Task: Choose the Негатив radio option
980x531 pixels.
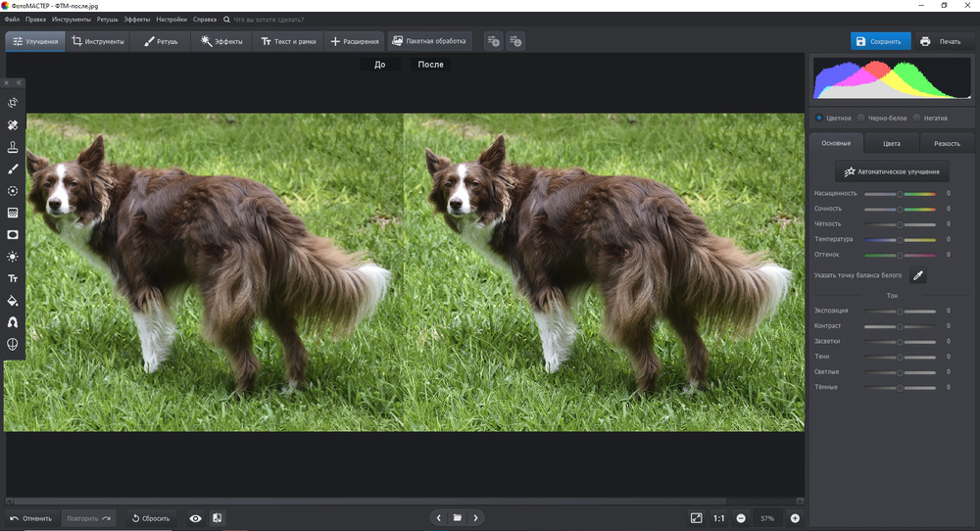Action: point(917,118)
